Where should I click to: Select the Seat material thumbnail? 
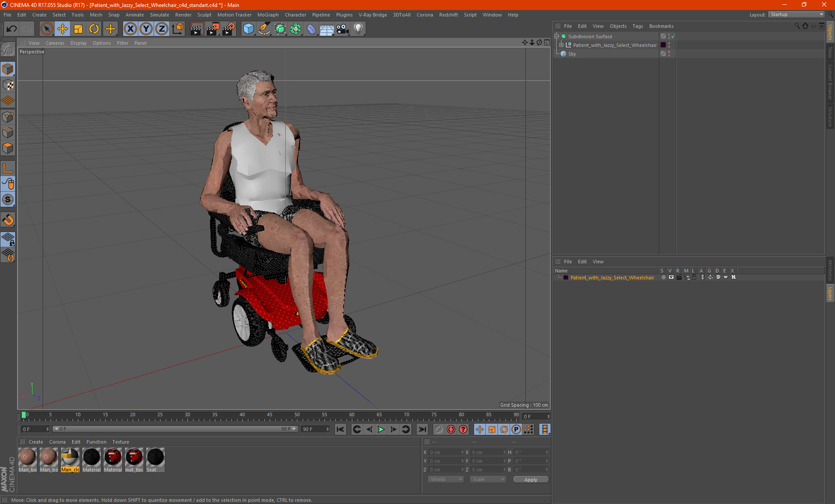[155, 458]
